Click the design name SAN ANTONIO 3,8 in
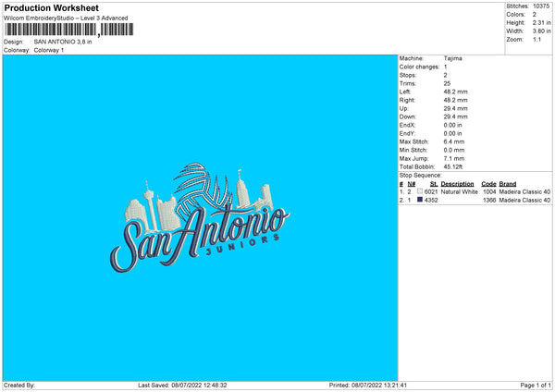Image resolution: width=555 pixels, height=392 pixels. tap(63, 42)
